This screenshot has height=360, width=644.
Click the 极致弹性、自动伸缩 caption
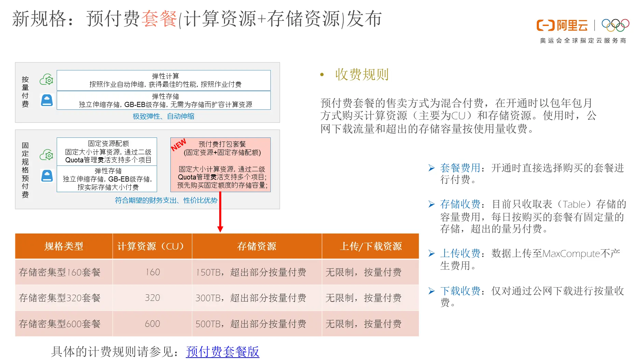164,116
